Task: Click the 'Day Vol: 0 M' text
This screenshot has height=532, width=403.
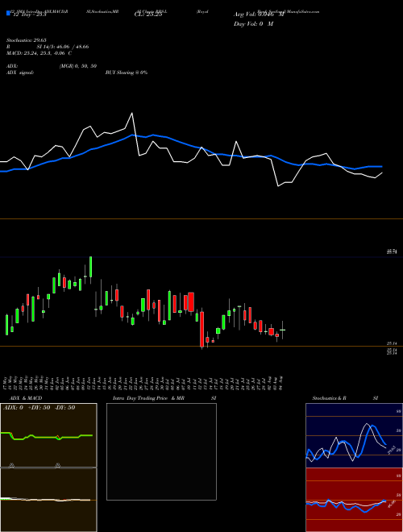Action: (x=253, y=24)
